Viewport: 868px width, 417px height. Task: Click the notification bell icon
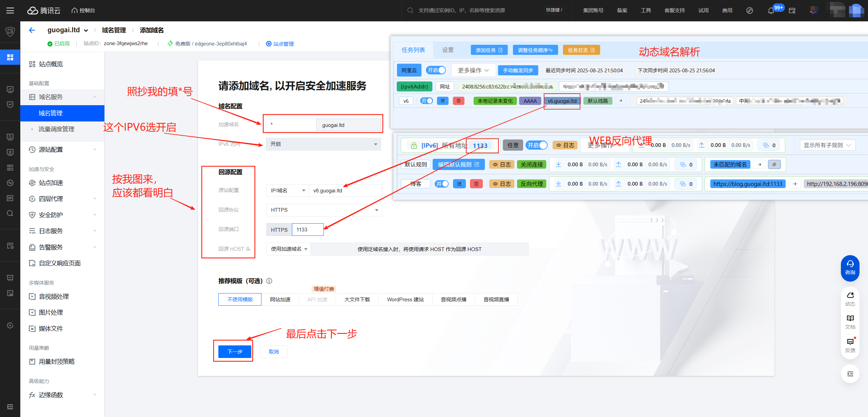[771, 11]
